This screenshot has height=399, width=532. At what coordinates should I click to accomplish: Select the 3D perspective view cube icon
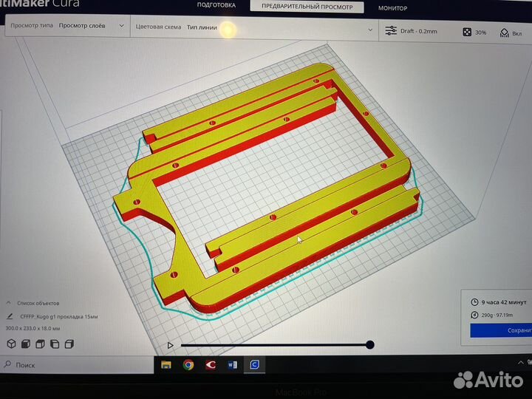(12, 344)
